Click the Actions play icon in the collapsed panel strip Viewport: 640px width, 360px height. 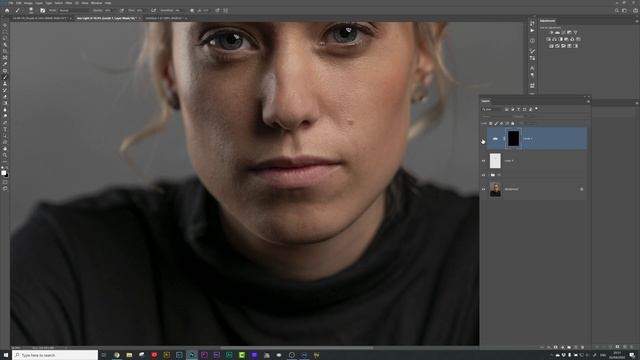pos(532,30)
